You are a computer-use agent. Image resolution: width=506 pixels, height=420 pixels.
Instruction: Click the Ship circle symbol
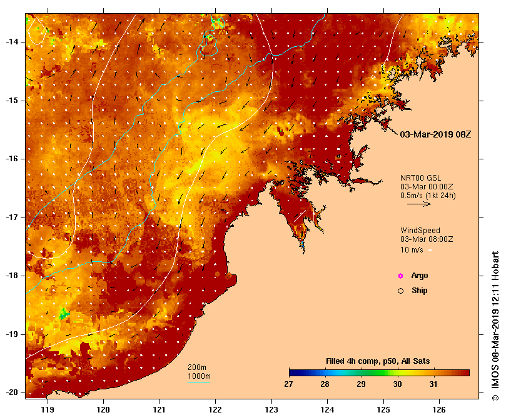(400, 291)
